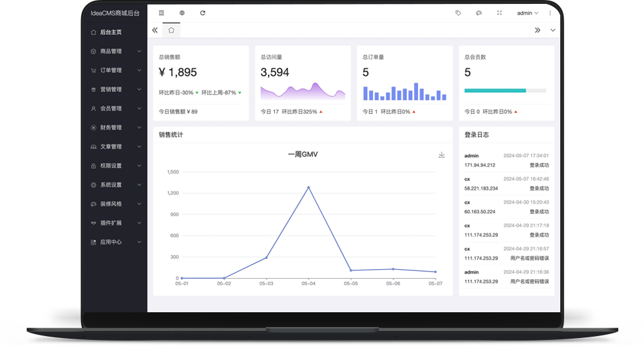Viewport: 644px width, 347px height.
Task: Download the 一周GMV chart image
Action: 441,155
